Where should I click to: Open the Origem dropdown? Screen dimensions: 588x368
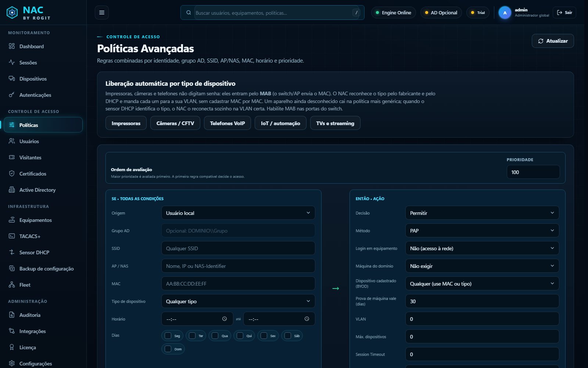[x=238, y=213]
